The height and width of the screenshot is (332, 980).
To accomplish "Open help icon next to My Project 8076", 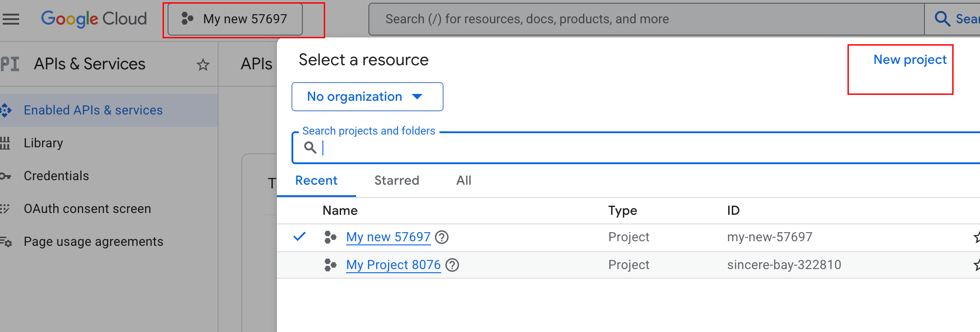I will (x=452, y=265).
